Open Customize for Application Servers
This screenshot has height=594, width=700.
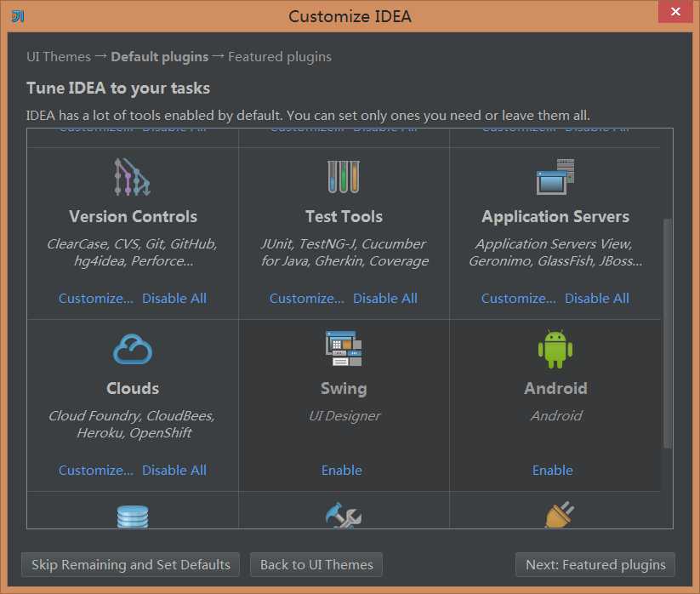pos(518,299)
